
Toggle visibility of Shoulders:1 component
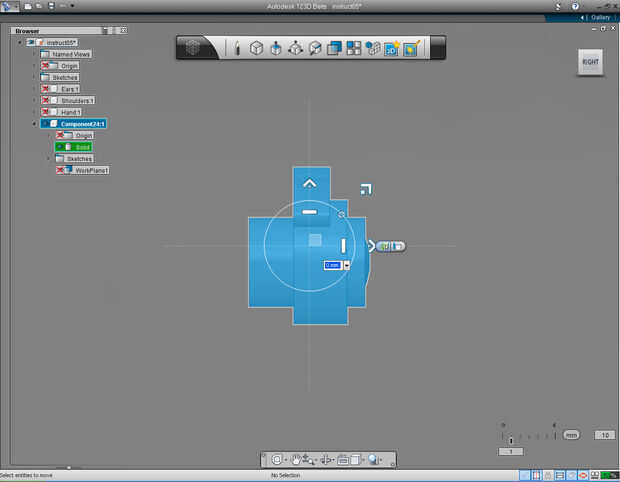click(45, 100)
